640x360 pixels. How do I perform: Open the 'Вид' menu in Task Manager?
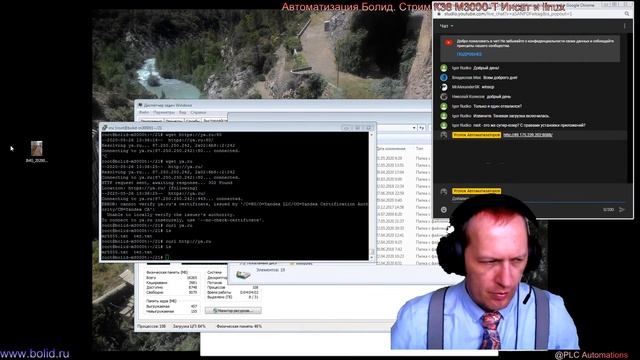tap(182, 112)
